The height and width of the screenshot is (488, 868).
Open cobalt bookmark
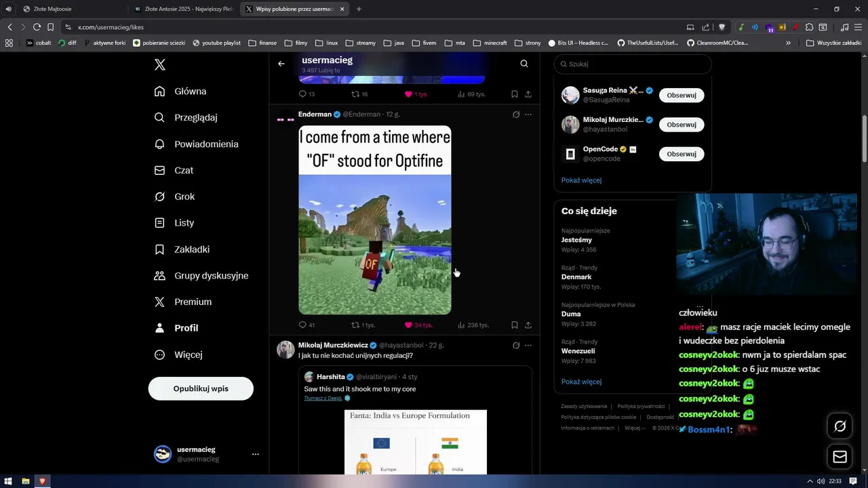(39, 43)
